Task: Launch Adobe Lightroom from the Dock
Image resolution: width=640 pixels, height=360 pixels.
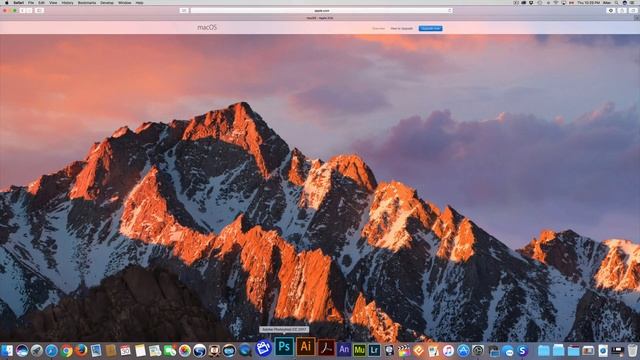Action: click(x=374, y=350)
